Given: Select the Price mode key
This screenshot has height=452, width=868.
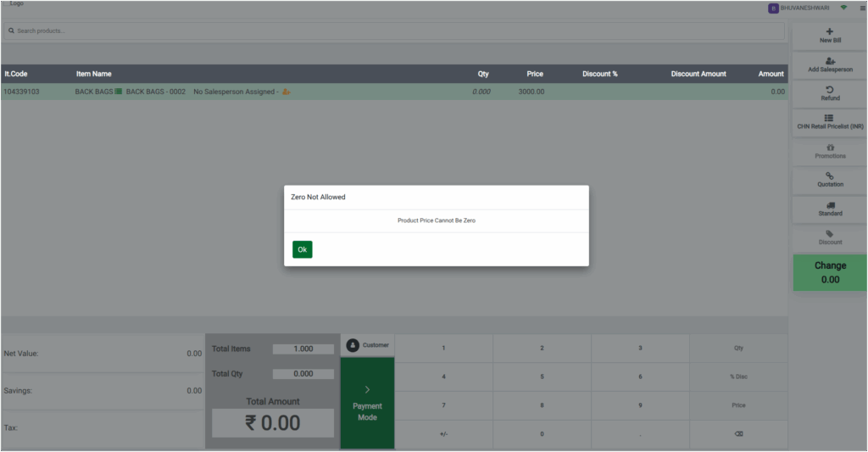Looking at the screenshot, I should pos(738,405).
